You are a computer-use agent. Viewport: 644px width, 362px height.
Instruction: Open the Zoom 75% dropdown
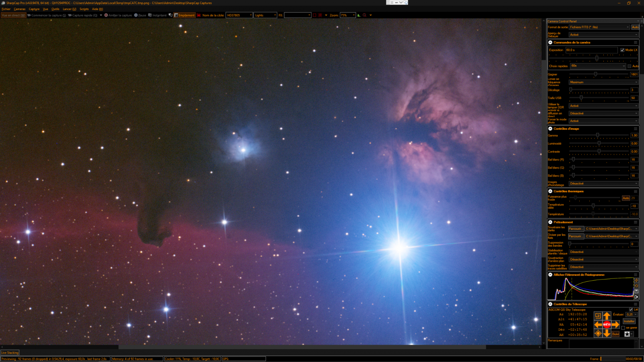(348, 15)
